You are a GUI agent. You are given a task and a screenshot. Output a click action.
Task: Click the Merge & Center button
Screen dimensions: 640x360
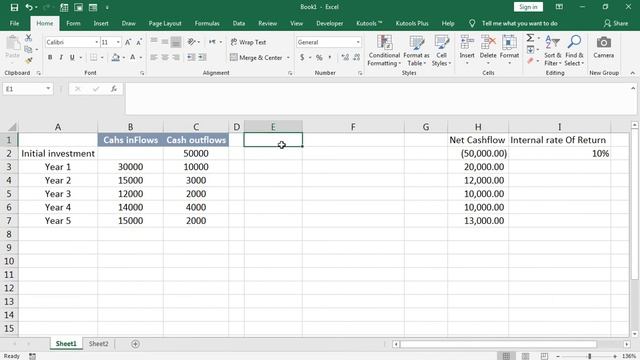point(256,58)
